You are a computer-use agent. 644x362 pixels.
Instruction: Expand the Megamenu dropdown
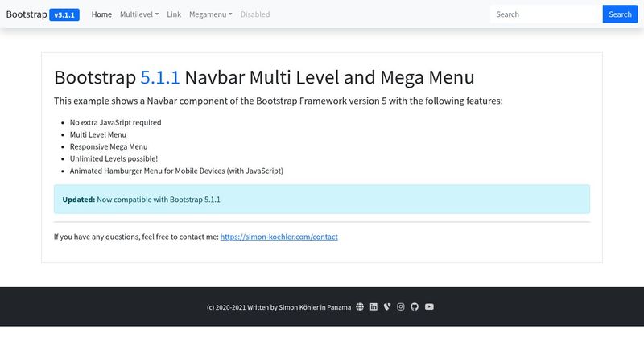[x=210, y=14]
